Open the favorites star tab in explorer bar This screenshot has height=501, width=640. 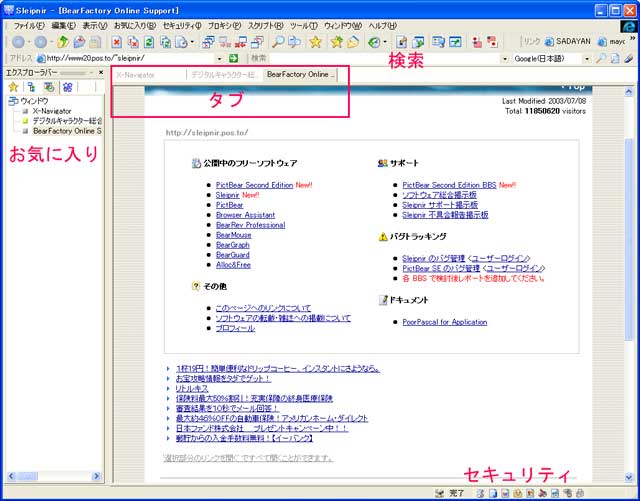pos(13,87)
